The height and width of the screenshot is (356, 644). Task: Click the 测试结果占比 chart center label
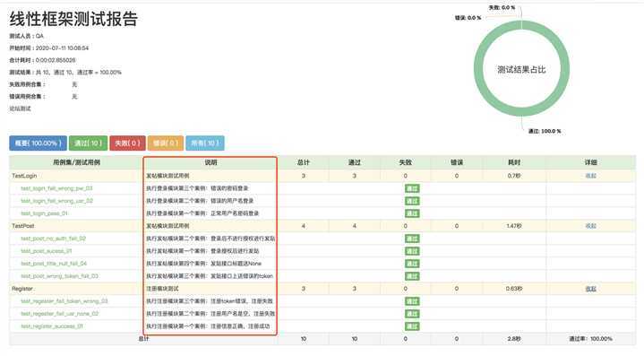click(521, 69)
